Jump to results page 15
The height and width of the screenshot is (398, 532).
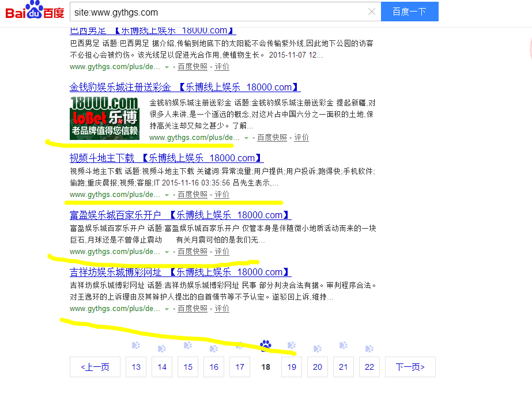pyautogui.click(x=188, y=367)
